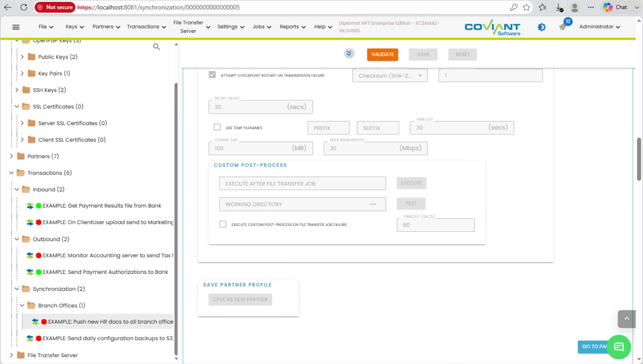Screen dimensions: 643x364
Task: Check Execute Custom Post-Process on failure
Action: pyautogui.click(x=223, y=224)
